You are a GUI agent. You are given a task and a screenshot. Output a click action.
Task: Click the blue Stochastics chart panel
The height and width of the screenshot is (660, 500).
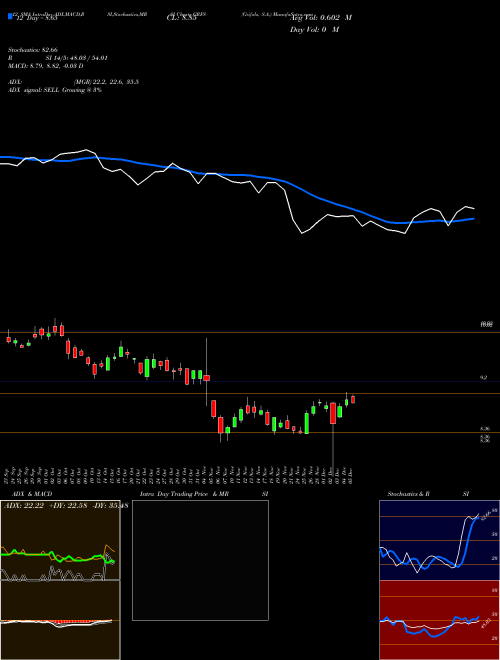coord(439,540)
